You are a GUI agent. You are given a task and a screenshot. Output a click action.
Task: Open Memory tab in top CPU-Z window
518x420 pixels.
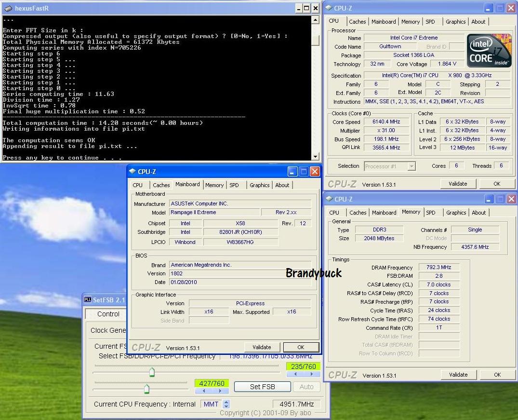click(x=410, y=22)
